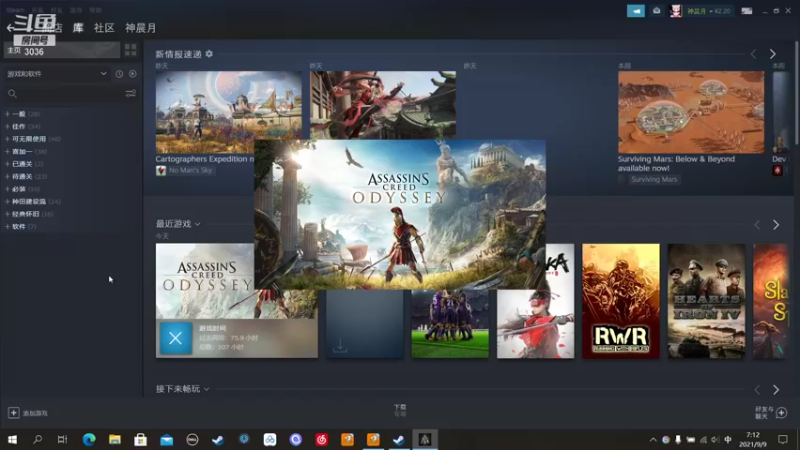
Task: Open Cartographers Expedition news thumbnail
Action: pyautogui.click(x=229, y=112)
